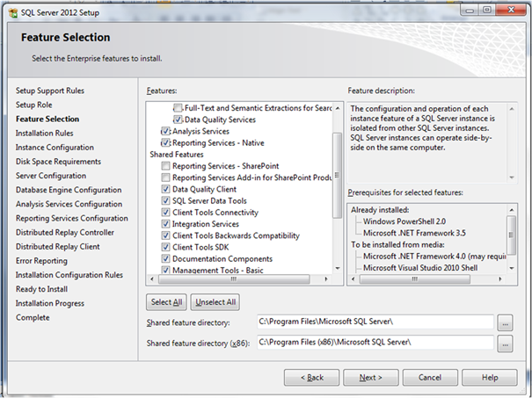Toggle the Integration Services checkbox
This screenshot has height=398, width=532.
pyautogui.click(x=165, y=224)
